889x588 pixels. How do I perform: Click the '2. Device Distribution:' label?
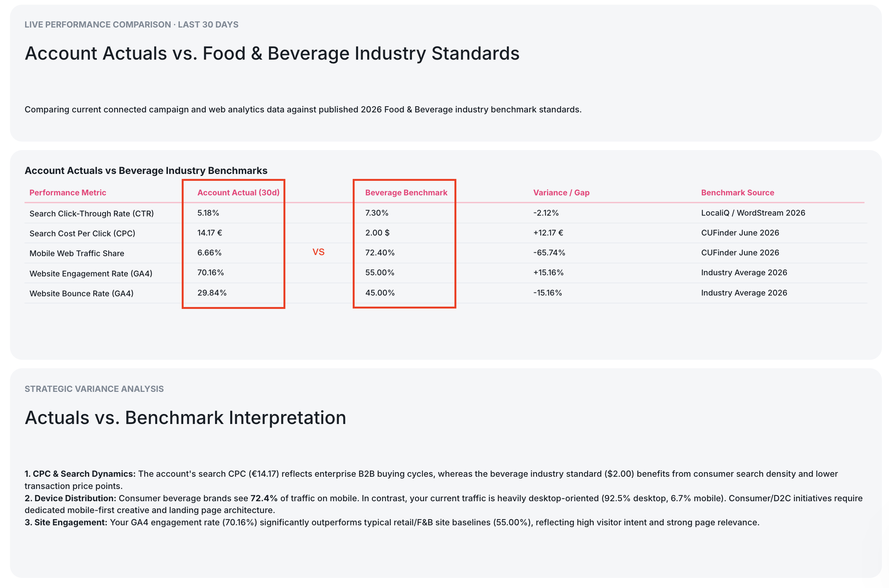click(70, 498)
